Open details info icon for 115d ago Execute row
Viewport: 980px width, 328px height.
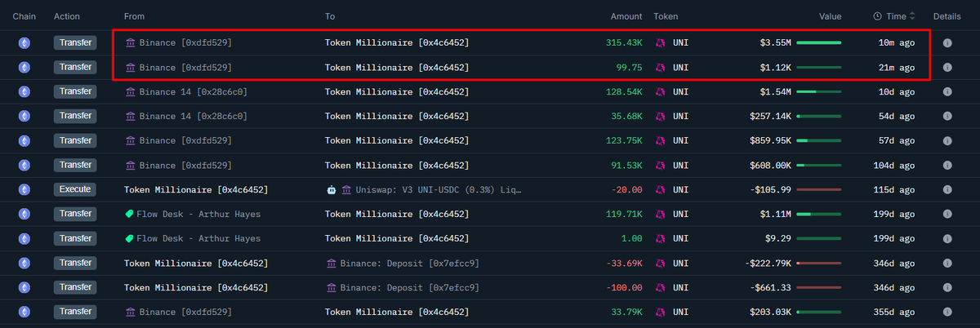[x=947, y=189]
